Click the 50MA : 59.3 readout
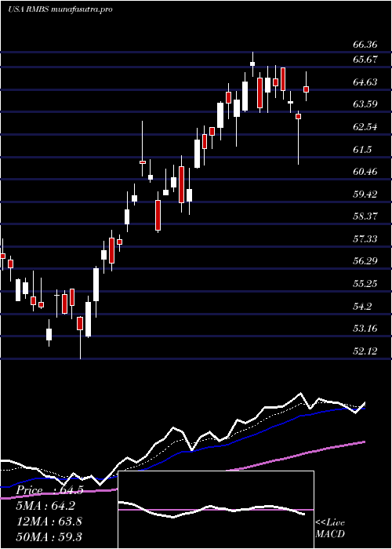This screenshot has width=392, height=549. coord(49,536)
